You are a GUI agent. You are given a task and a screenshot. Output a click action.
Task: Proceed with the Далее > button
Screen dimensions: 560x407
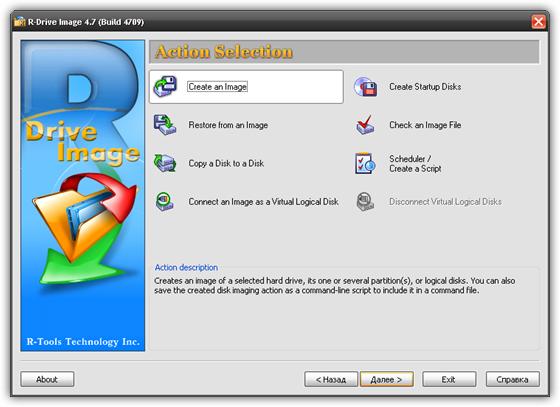(387, 379)
